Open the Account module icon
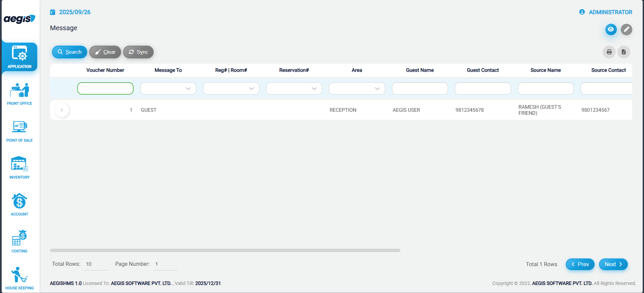The height and width of the screenshot is (293, 644). click(19, 201)
